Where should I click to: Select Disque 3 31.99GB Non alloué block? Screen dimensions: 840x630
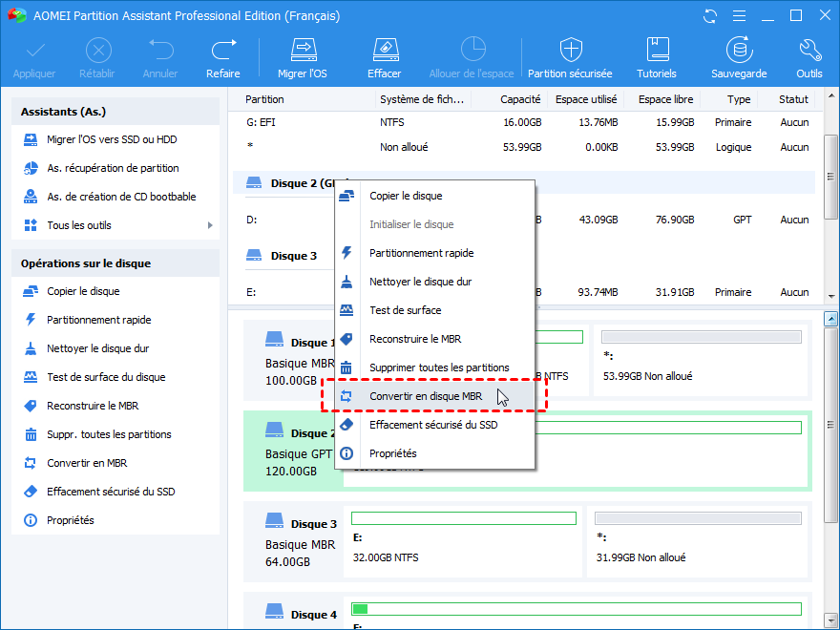(x=698, y=541)
